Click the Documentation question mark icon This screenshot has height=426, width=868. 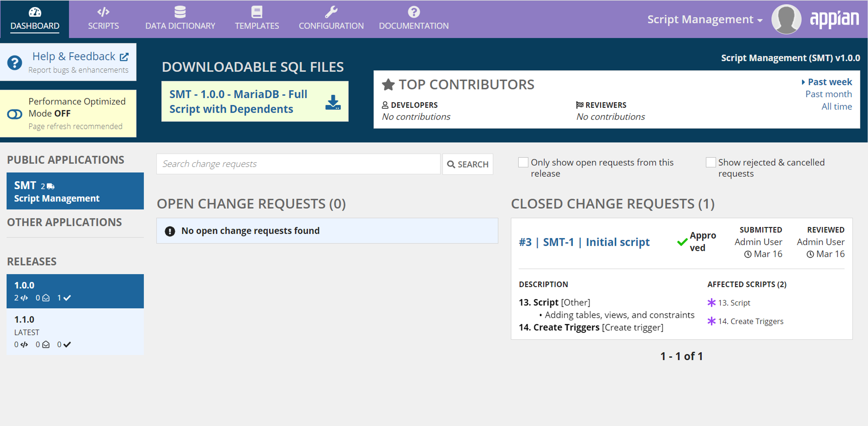[413, 12]
